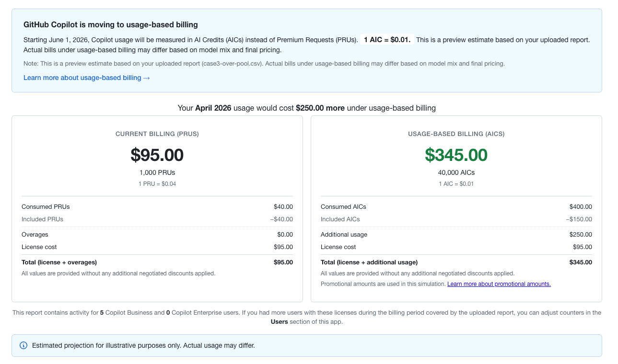The image size is (618, 364).
Task: Click the 'Included PRUs' row label
Action: tap(42, 219)
